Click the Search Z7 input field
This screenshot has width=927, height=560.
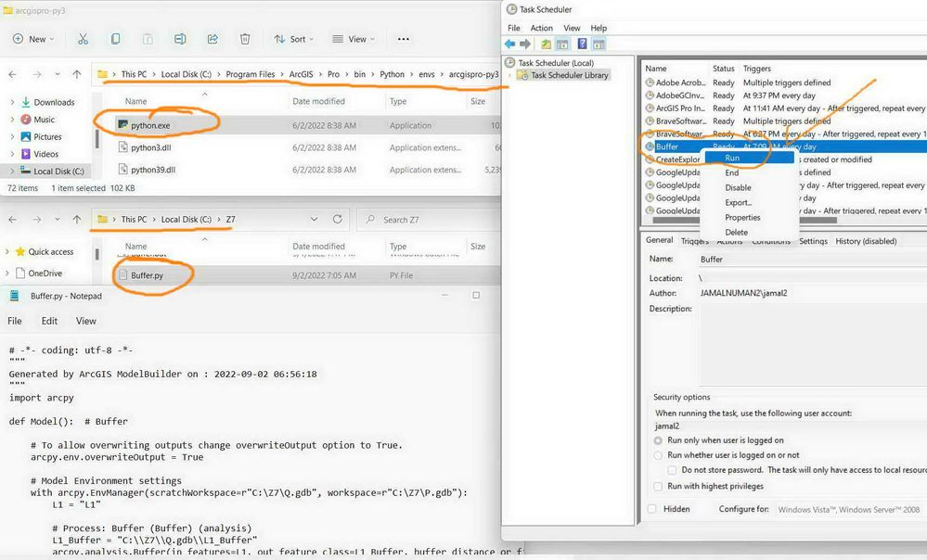429,219
